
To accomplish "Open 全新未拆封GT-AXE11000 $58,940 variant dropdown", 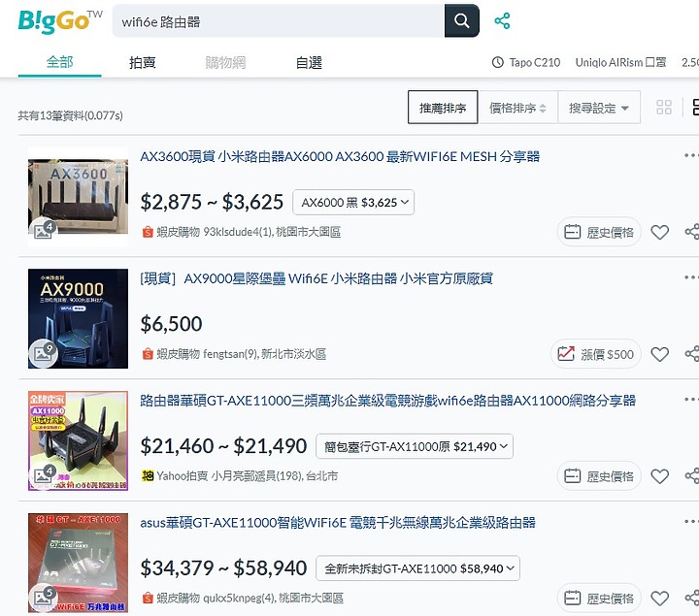I will coord(417,568).
